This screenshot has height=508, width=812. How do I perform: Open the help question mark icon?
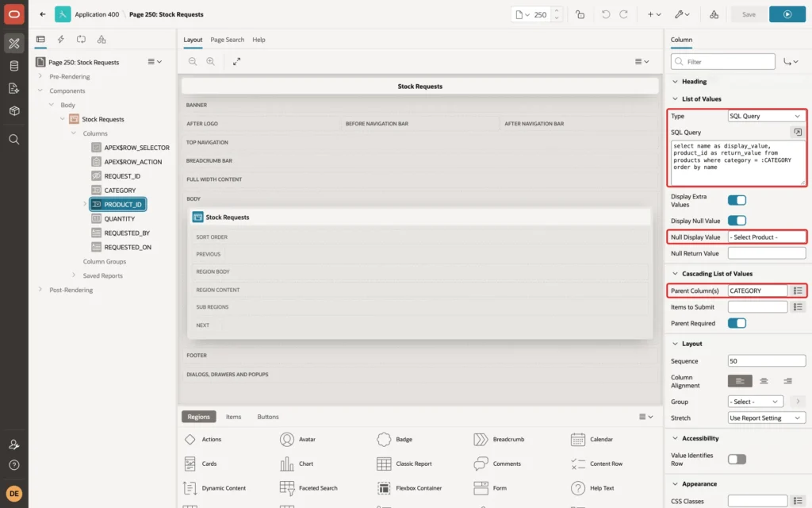14,465
